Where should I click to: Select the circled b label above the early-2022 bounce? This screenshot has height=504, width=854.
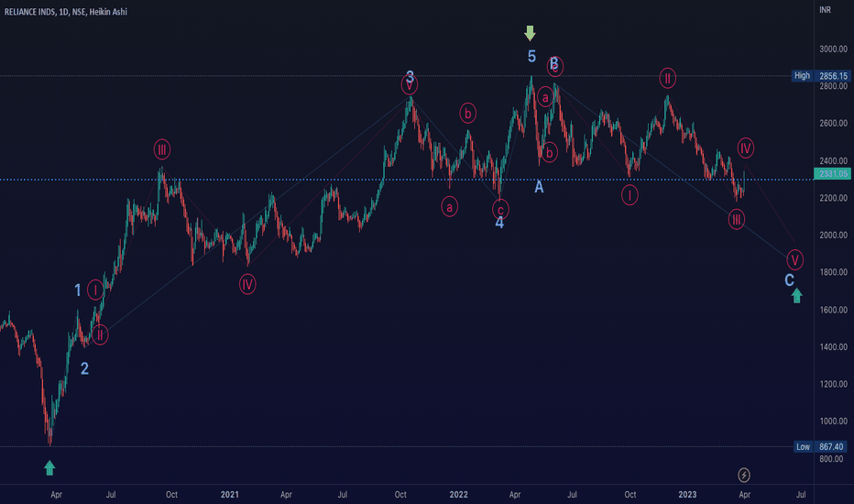pos(467,114)
